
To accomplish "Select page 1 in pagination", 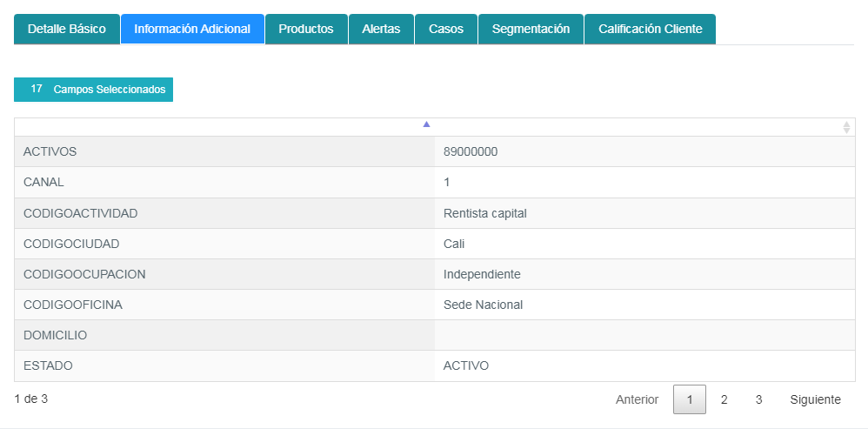I will [690, 399].
